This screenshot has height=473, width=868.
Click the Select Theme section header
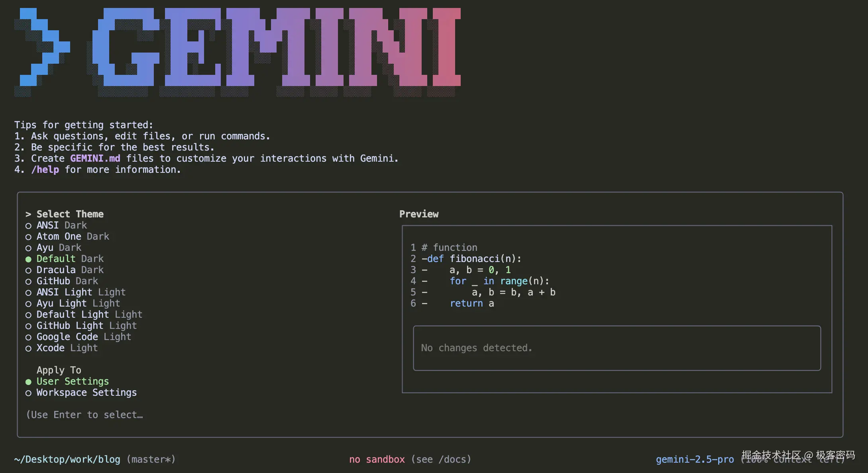coord(70,214)
